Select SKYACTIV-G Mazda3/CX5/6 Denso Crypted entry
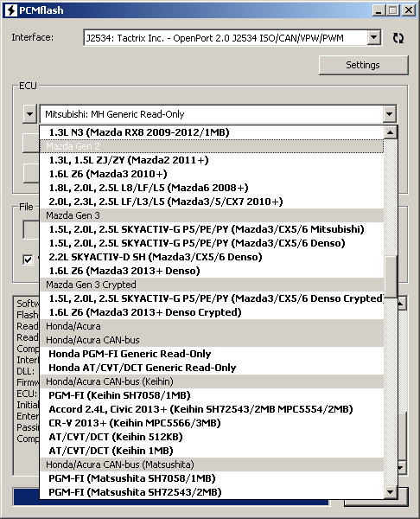This screenshot has width=420, height=519. point(212,298)
